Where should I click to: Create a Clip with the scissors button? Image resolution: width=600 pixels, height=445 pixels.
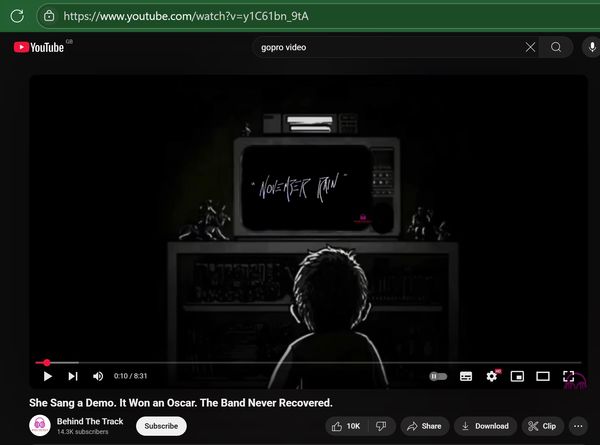pyautogui.click(x=542, y=426)
